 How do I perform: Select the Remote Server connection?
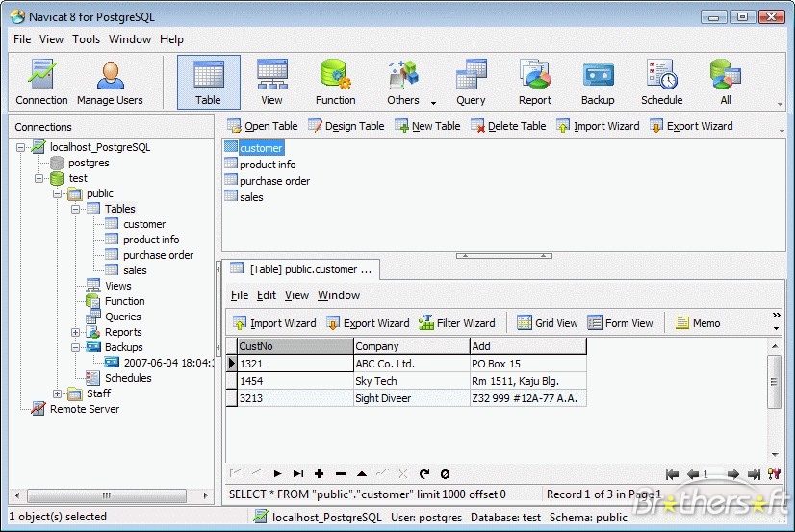click(x=85, y=409)
